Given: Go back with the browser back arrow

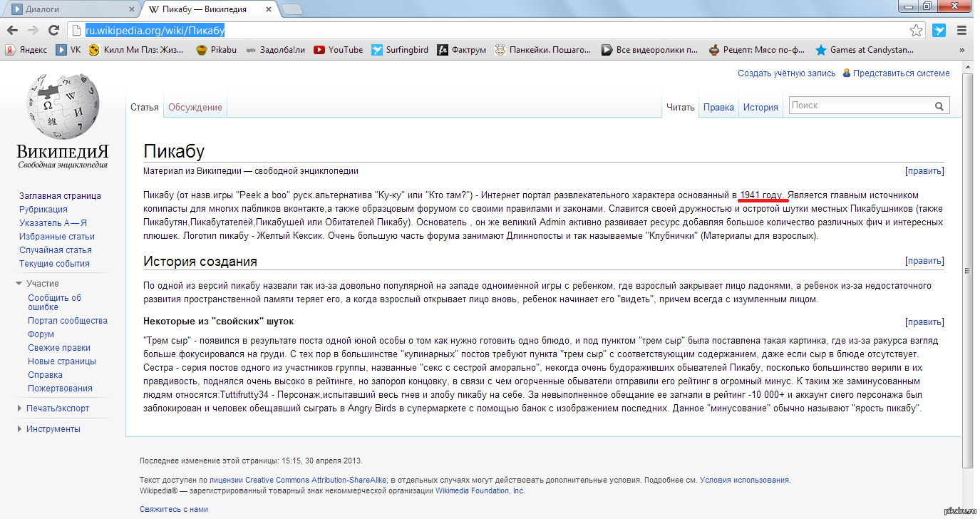Looking at the screenshot, I should [x=12, y=31].
